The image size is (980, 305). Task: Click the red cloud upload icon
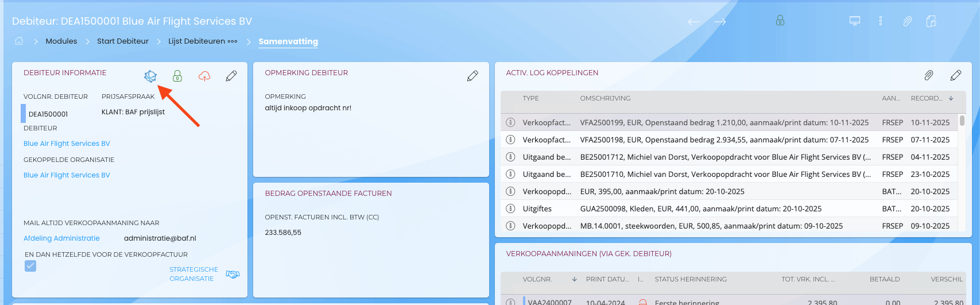click(204, 76)
